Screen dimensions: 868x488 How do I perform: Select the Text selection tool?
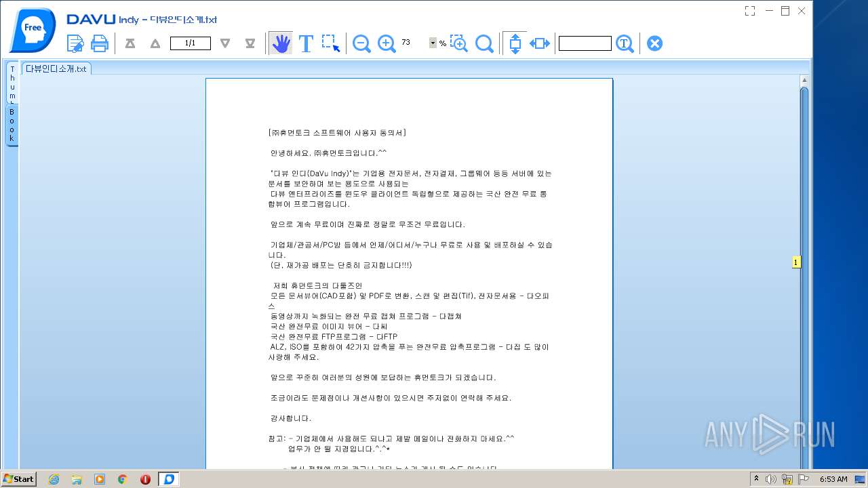coord(306,43)
